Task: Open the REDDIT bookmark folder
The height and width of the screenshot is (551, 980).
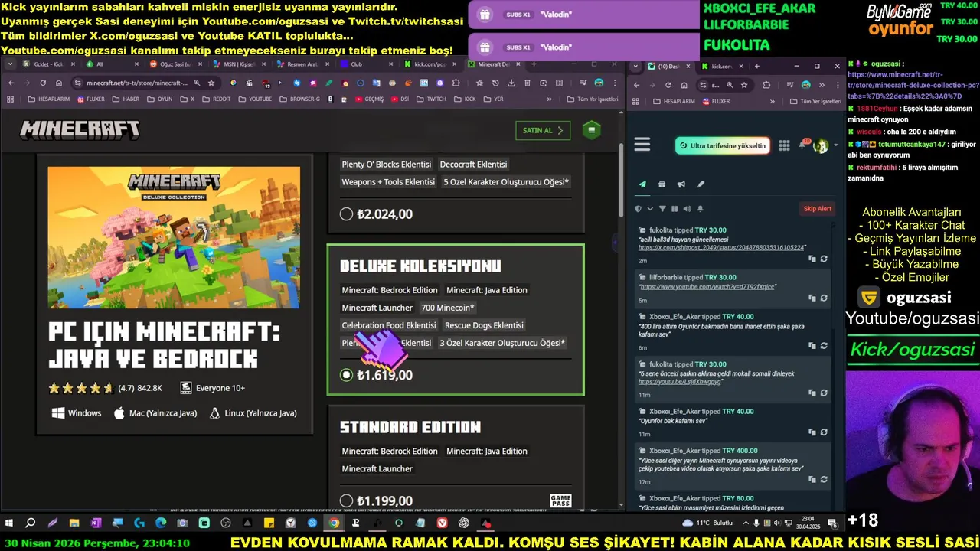Action: pos(215,99)
